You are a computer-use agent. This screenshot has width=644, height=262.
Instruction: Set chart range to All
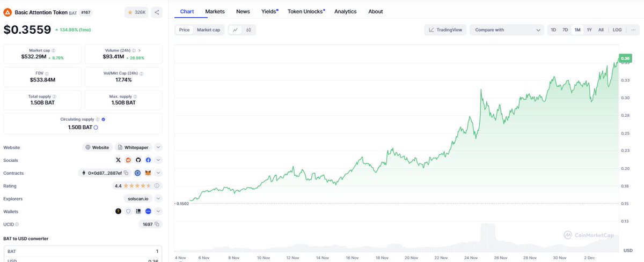[x=601, y=30]
